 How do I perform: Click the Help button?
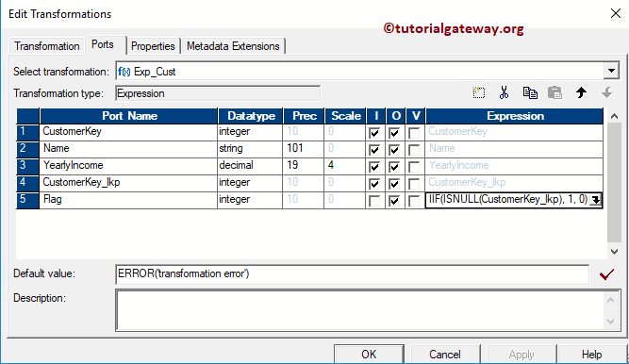point(591,354)
